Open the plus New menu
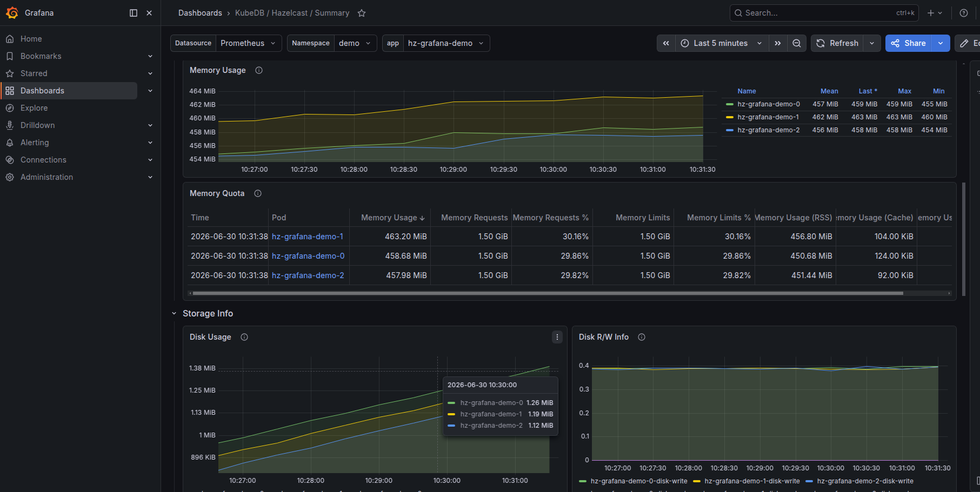 coord(935,13)
